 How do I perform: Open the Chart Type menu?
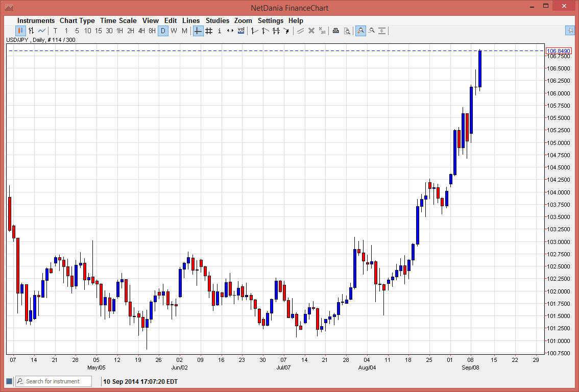coord(77,20)
